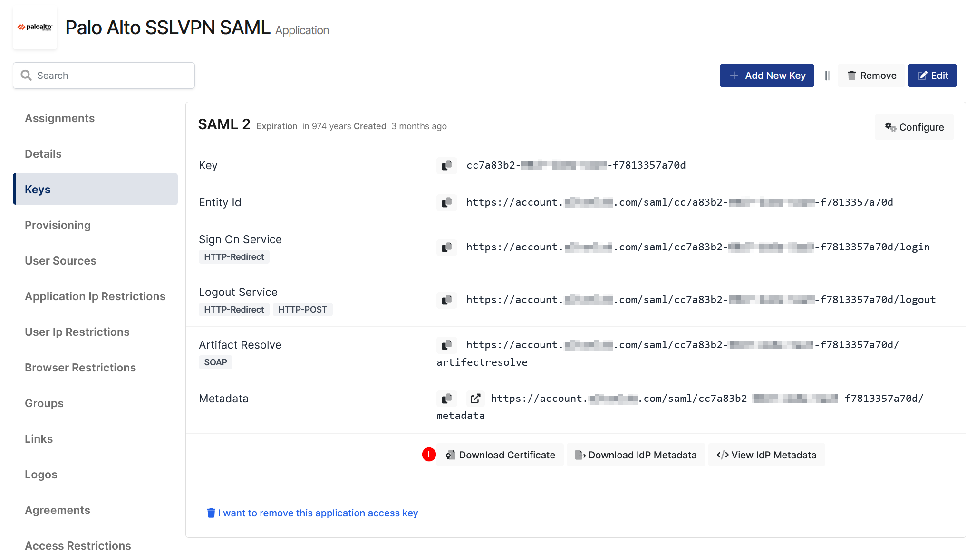Image resolution: width=976 pixels, height=560 pixels.
Task: Switch to the Provisioning section
Action: [x=58, y=225]
